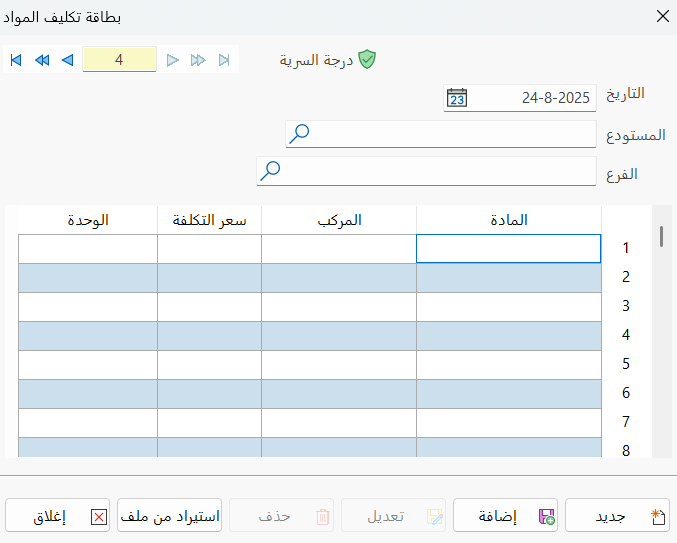677x543 pixels.
Task: Go to first record navigation arrow
Action: [16, 60]
